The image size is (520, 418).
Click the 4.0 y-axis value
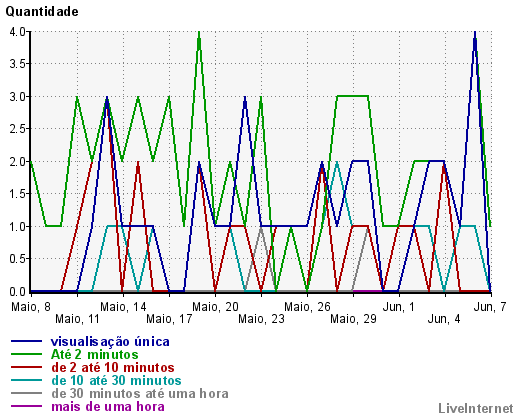tap(18, 32)
